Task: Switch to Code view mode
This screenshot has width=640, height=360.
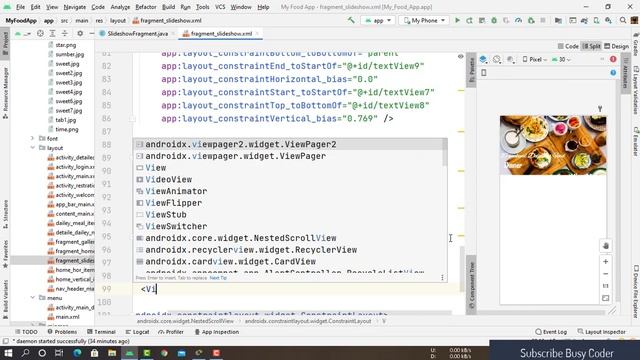Action: [x=568, y=46]
